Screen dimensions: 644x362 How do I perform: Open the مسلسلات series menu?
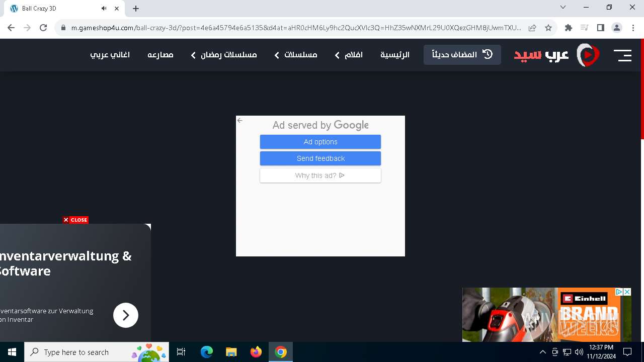301,55
